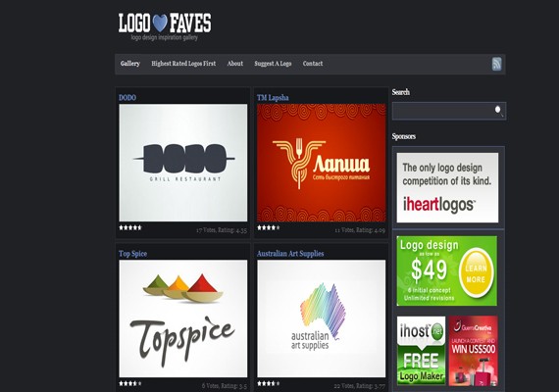Click inside the Search input field
This screenshot has width=559, height=392.
click(x=448, y=111)
